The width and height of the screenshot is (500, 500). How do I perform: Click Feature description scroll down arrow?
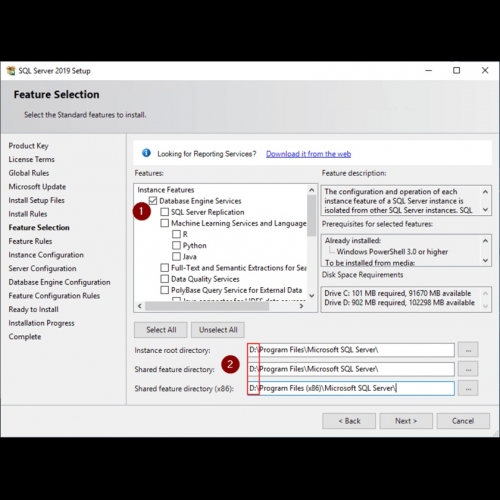485,210
